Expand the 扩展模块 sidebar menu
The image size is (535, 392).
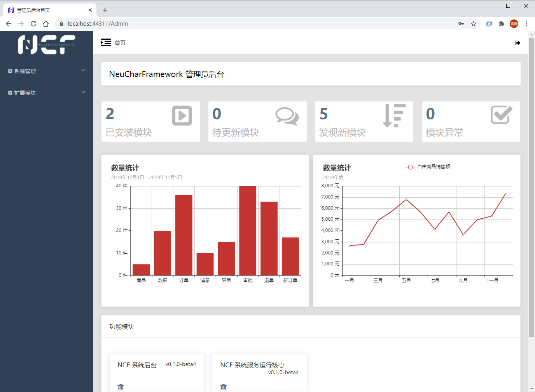46,93
